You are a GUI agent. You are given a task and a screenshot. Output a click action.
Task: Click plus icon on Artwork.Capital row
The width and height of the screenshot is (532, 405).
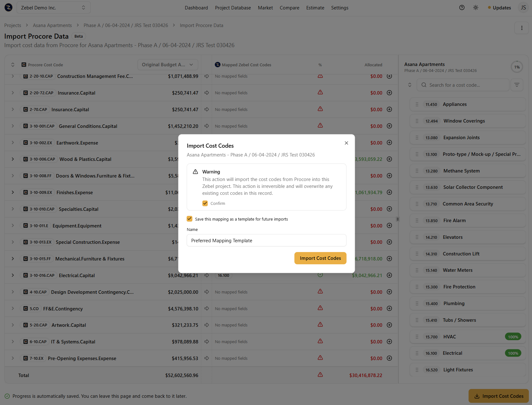point(389,325)
